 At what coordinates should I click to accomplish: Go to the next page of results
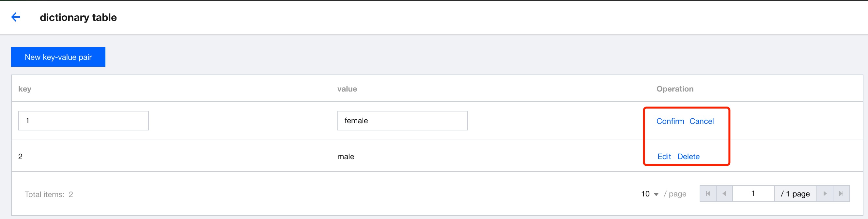[x=825, y=194]
